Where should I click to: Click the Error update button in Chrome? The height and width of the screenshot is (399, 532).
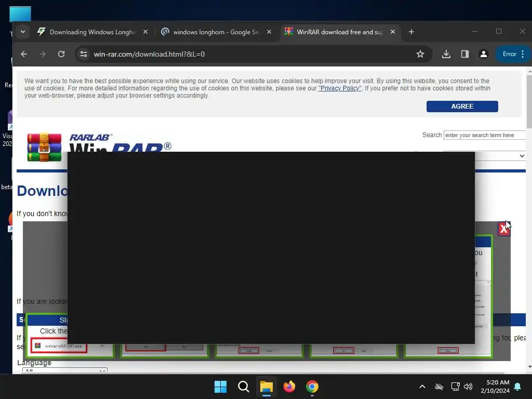514,54
